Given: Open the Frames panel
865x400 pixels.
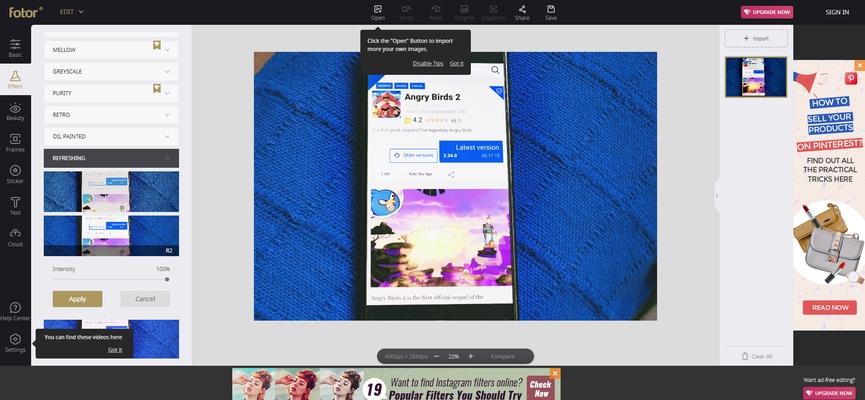Looking at the screenshot, I should pyautogui.click(x=15, y=143).
